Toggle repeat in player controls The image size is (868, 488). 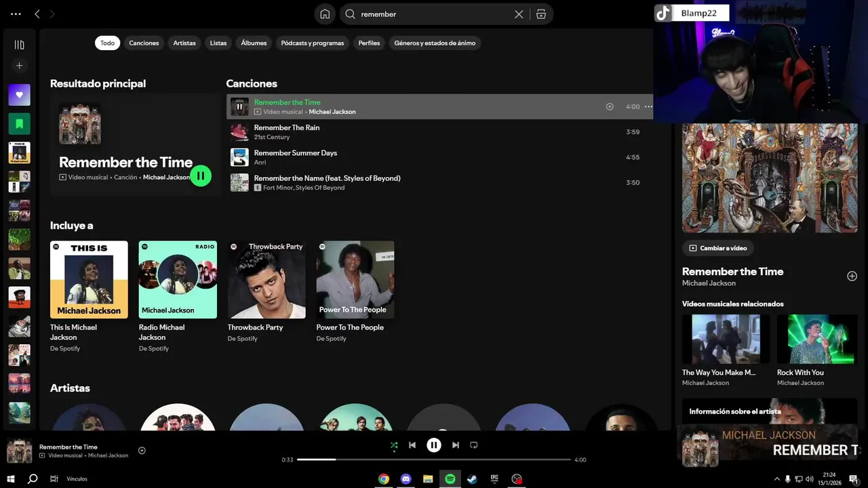[474, 445]
